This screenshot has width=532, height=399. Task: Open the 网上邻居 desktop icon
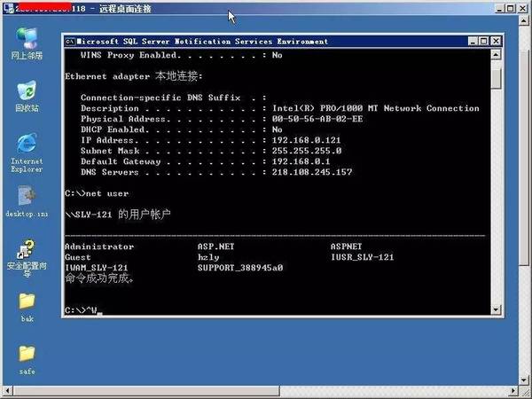(x=27, y=44)
